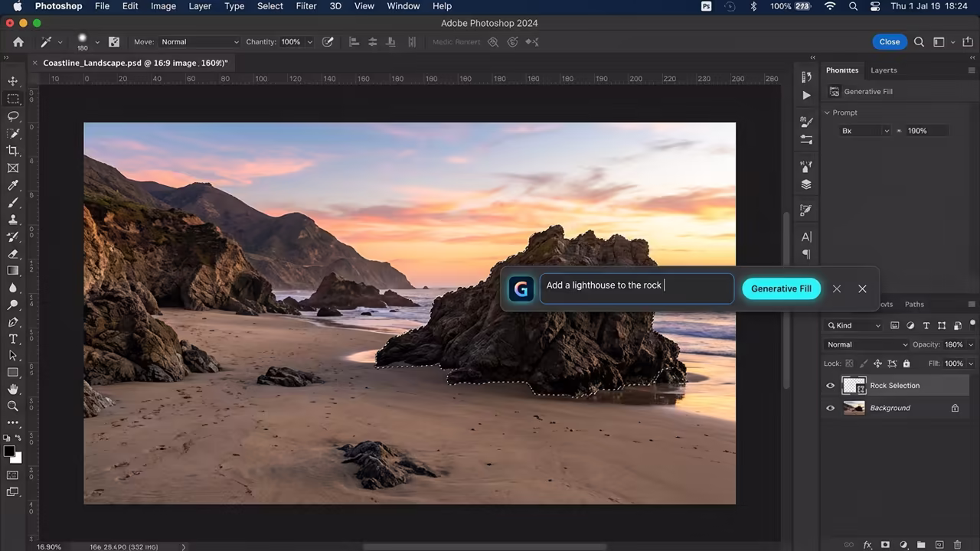This screenshot has height=551, width=980.
Task: Select the Rock Selection layer thumbnail
Action: [x=854, y=386]
